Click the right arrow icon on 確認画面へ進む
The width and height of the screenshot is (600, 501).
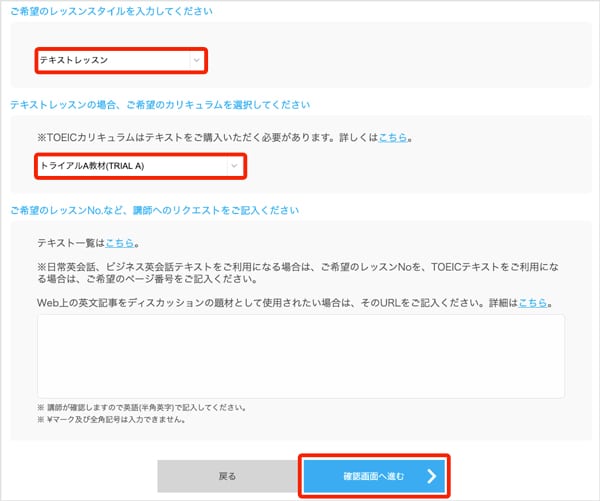(x=430, y=476)
